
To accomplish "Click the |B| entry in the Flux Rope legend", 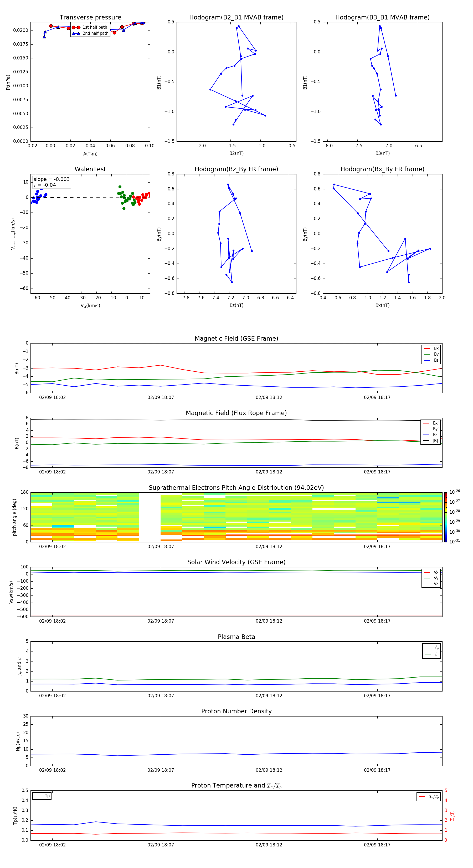I will [431, 441].
